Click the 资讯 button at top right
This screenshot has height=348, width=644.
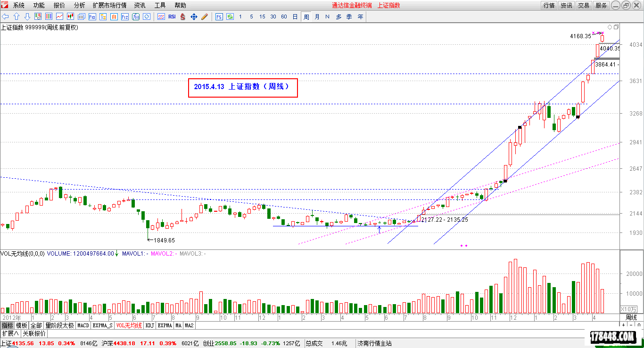(566, 5)
